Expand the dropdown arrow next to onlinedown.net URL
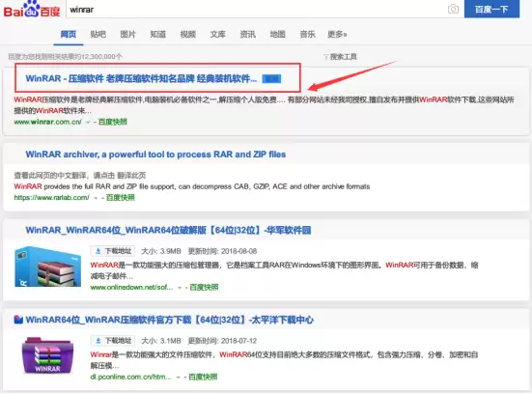Screen dimensions: 532x394 click(x=180, y=288)
